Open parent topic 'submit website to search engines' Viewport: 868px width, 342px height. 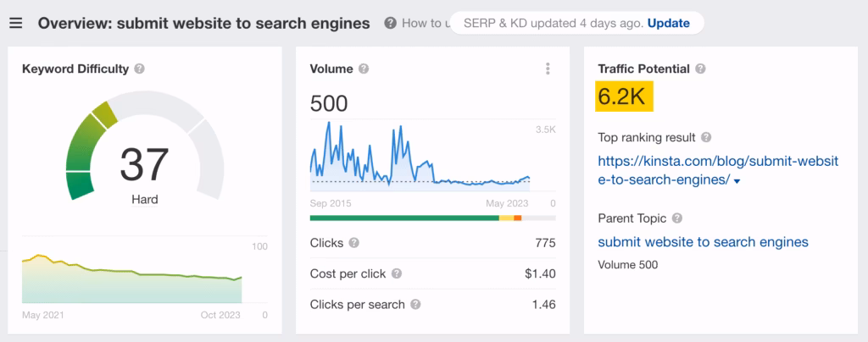[x=703, y=242]
